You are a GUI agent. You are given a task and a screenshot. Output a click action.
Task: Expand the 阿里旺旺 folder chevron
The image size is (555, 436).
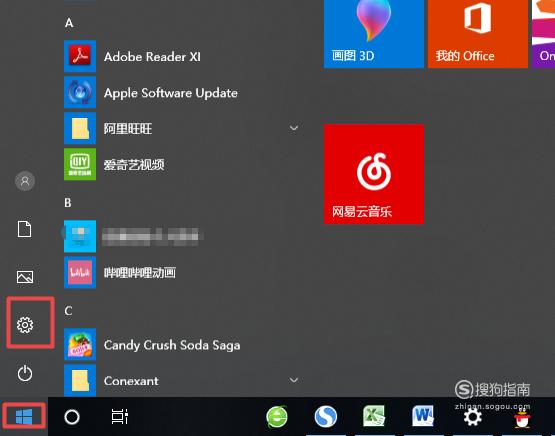(x=294, y=128)
